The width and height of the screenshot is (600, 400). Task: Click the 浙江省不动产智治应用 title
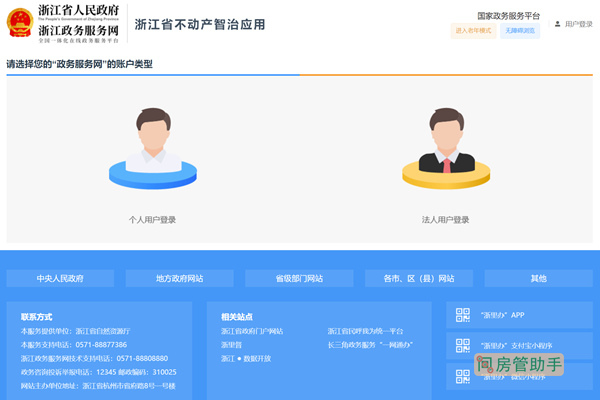tap(200, 24)
